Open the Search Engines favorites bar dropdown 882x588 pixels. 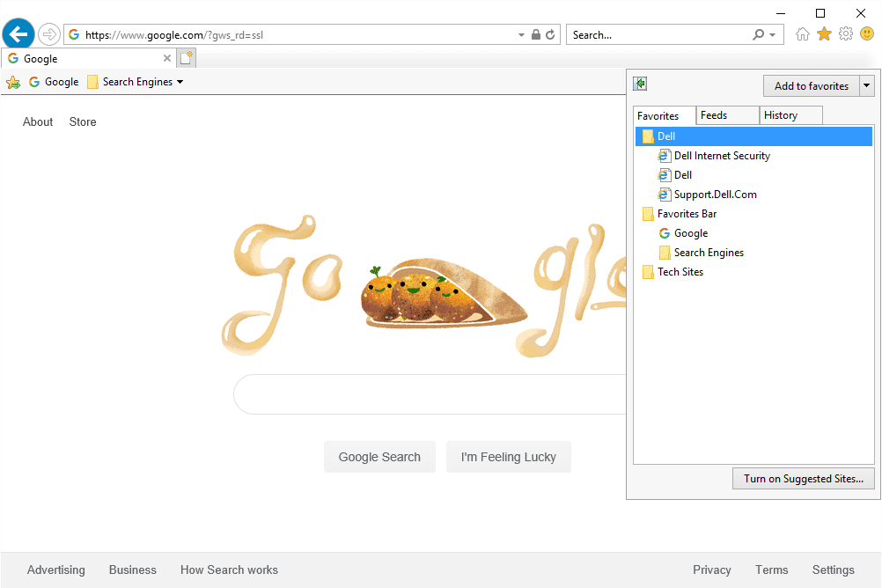tap(136, 82)
